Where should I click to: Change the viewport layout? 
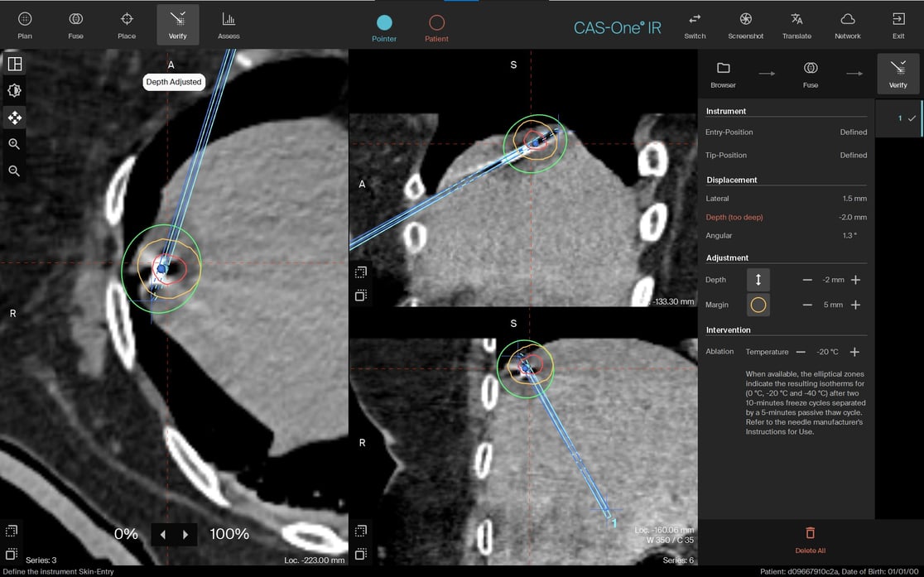pyautogui.click(x=15, y=64)
